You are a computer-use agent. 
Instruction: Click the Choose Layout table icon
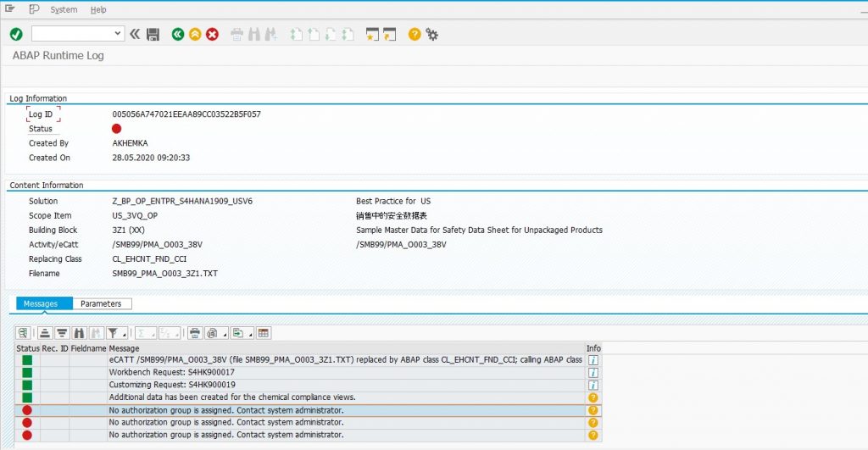(264, 333)
